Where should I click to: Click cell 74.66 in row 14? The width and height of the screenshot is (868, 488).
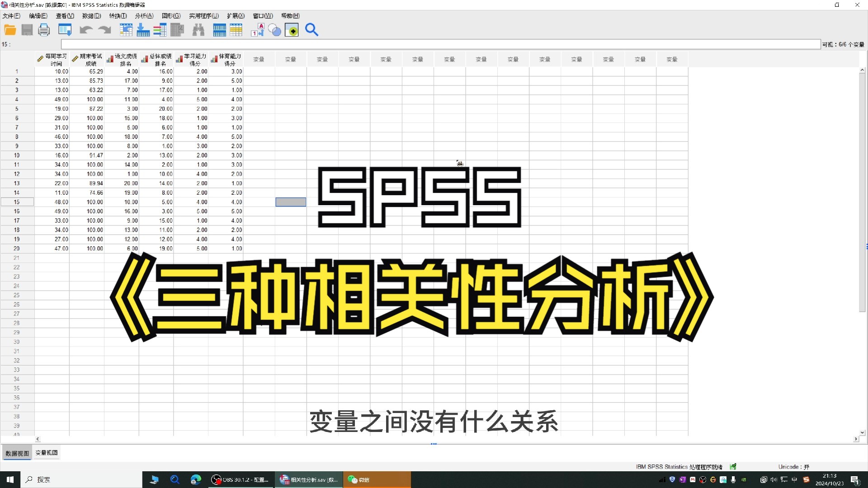click(87, 192)
